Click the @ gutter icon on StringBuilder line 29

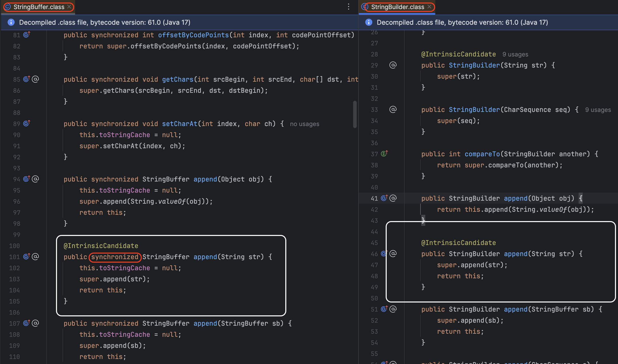pos(393,65)
